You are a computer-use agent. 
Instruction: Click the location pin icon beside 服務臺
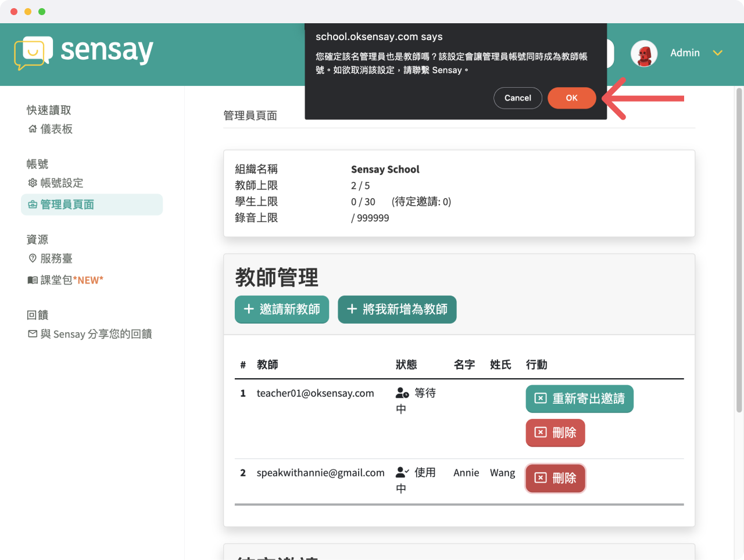pos(33,259)
